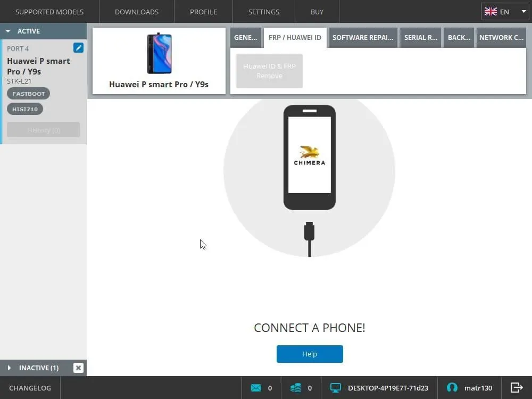Click the STK-L21 model code

(19, 81)
